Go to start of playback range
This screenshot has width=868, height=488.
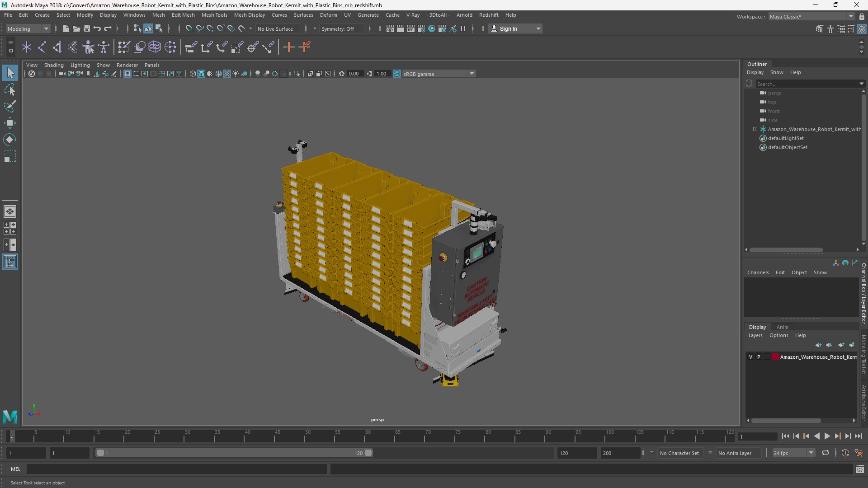785,436
